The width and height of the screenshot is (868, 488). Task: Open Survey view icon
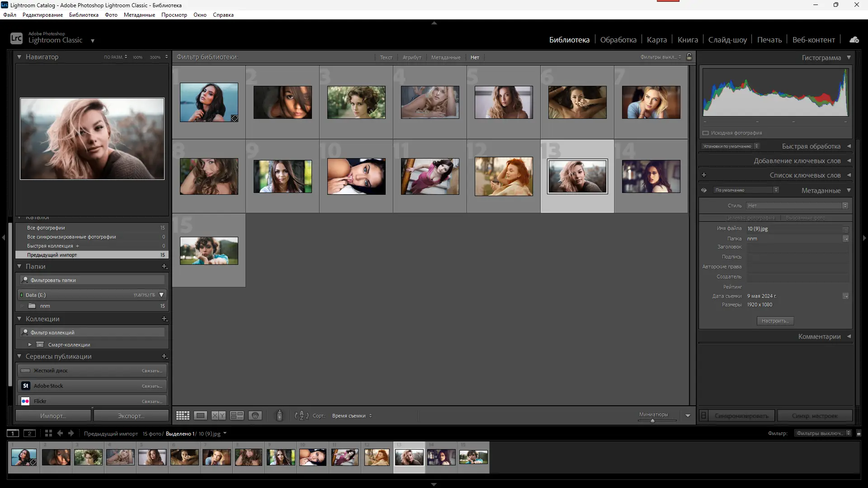coord(237,416)
